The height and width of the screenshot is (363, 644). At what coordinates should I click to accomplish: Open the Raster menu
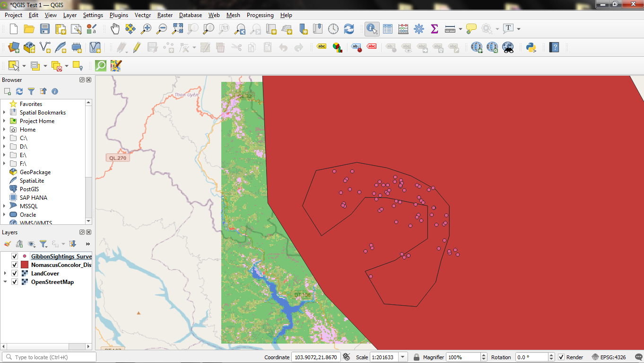point(165,15)
